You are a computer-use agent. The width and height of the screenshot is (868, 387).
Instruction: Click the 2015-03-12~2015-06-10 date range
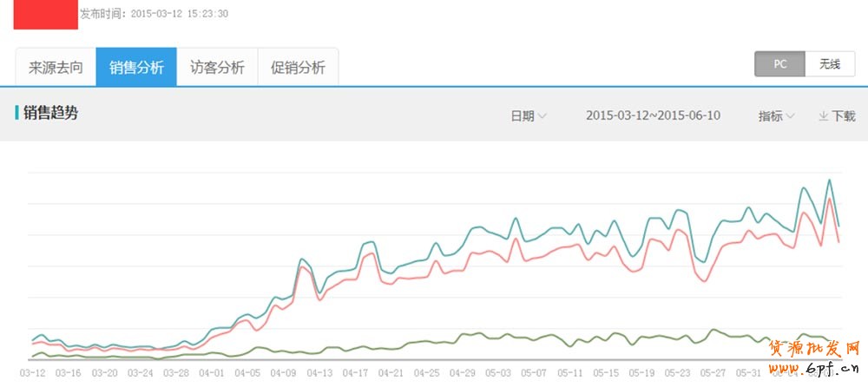click(x=653, y=115)
